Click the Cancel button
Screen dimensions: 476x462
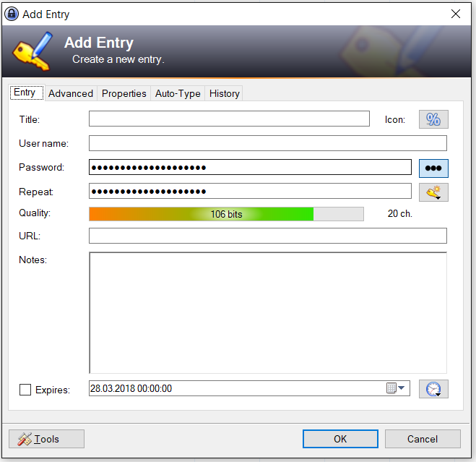(423, 439)
